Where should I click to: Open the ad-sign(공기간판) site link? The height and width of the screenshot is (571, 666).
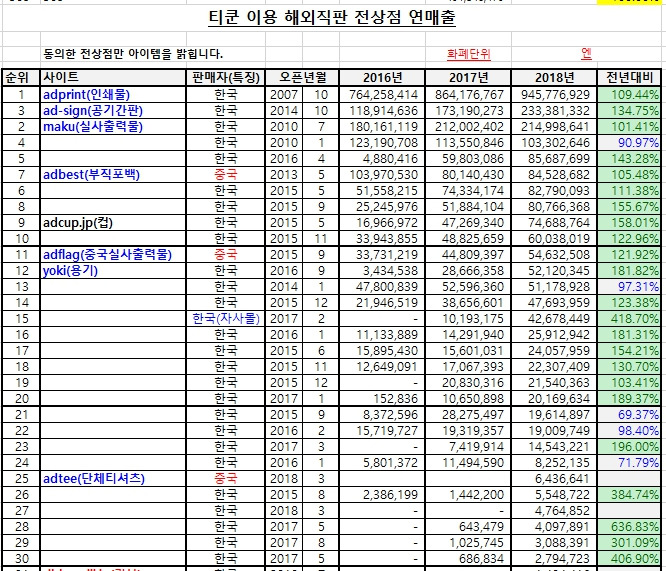[93, 110]
